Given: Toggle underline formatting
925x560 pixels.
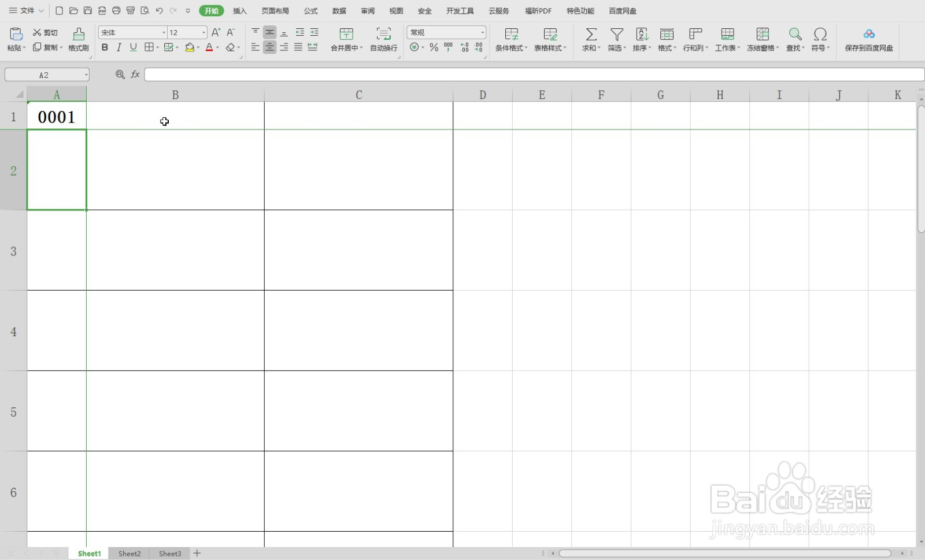Looking at the screenshot, I should [x=134, y=47].
